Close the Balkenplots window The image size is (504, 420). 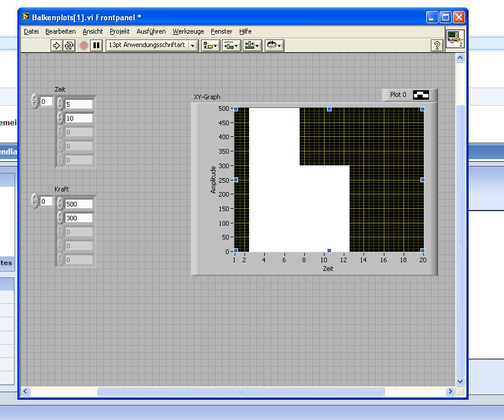(459, 17)
